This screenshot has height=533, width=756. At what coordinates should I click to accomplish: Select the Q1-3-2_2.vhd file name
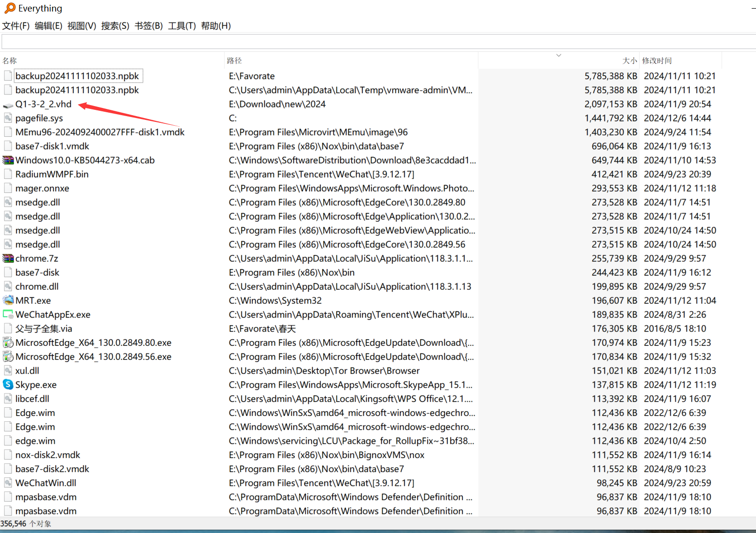(43, 104)
